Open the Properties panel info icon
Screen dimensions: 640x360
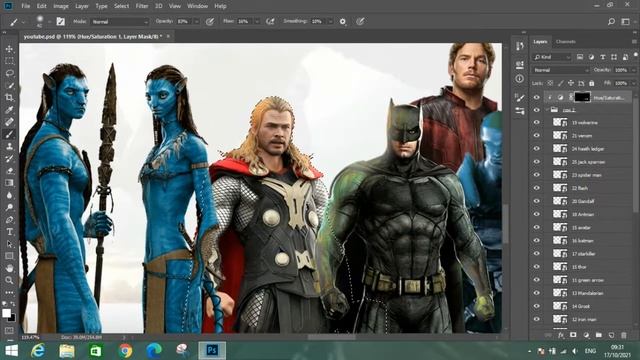click(520, 78)
